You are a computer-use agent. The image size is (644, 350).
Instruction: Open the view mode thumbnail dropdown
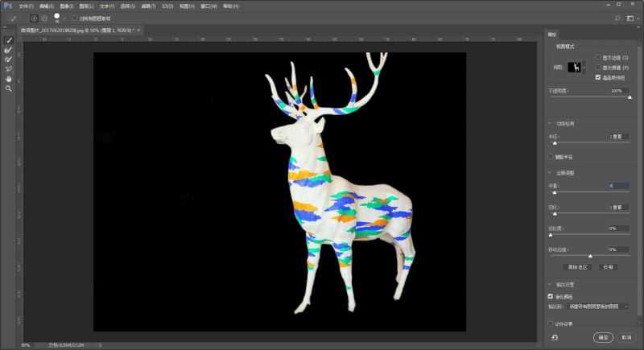[x=577, y=68]
